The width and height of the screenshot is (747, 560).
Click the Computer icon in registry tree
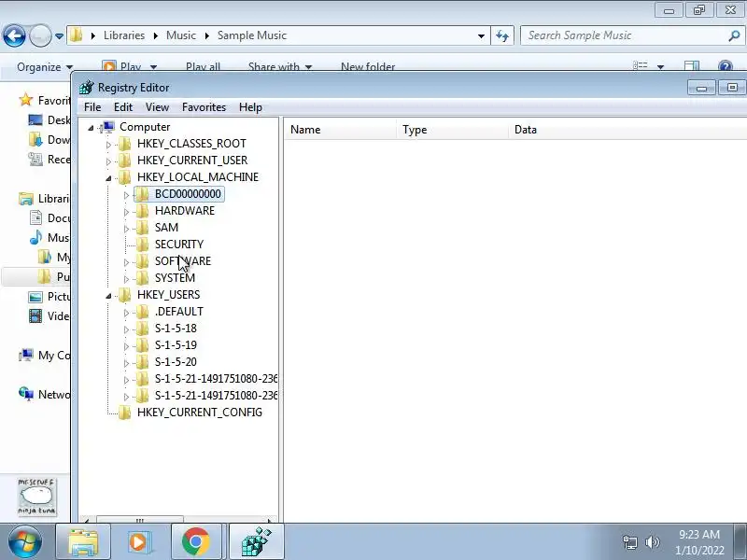coord(108,127)
